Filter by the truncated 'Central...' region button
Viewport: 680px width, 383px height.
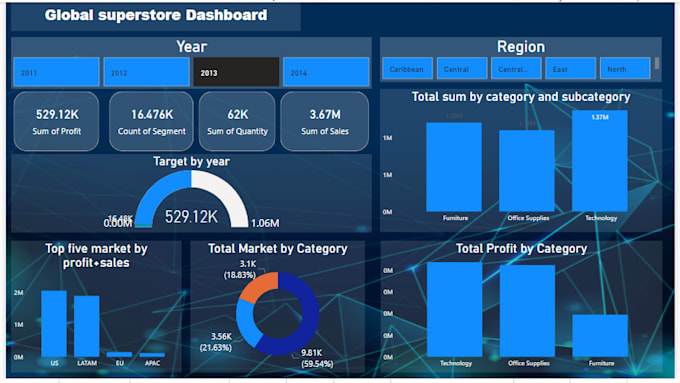pos(516,69)
